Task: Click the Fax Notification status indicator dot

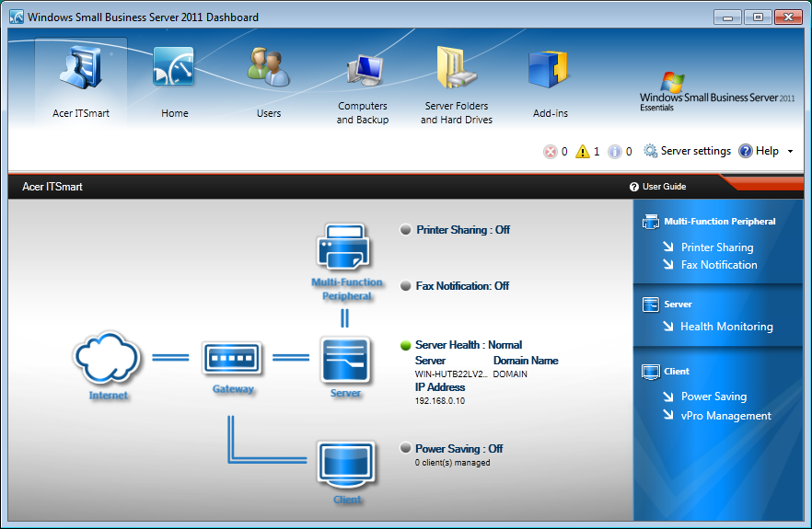Action: (x=405, y=286)
